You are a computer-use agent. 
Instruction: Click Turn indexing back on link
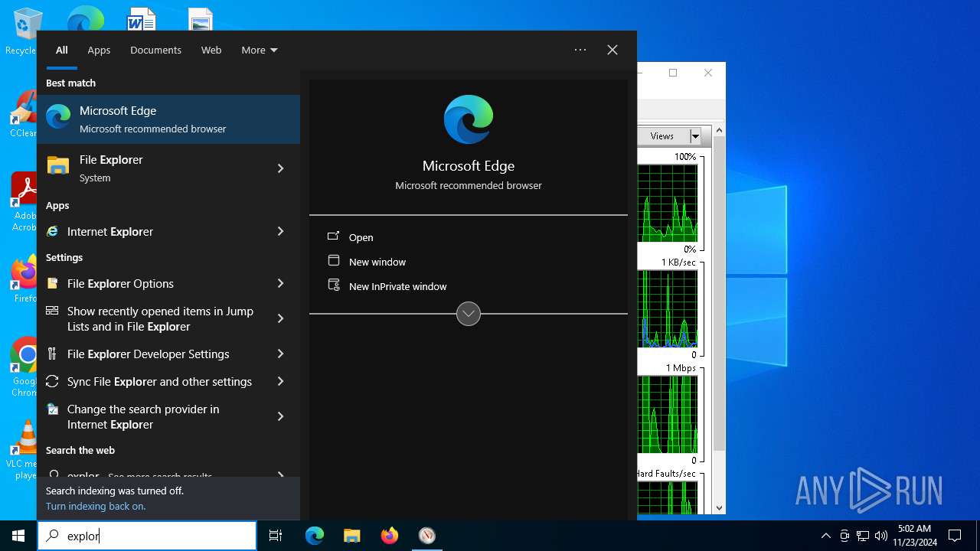coord(96,506)
